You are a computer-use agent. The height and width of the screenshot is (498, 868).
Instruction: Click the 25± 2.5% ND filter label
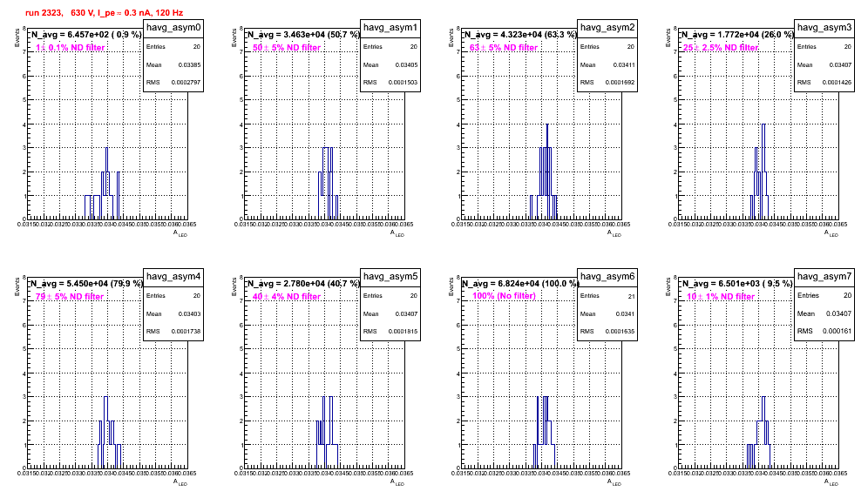(x=721, y=48)
